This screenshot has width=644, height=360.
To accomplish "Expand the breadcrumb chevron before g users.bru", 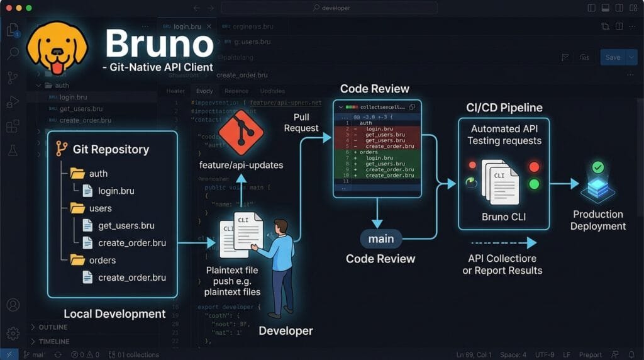I will (x=219, y=42).
